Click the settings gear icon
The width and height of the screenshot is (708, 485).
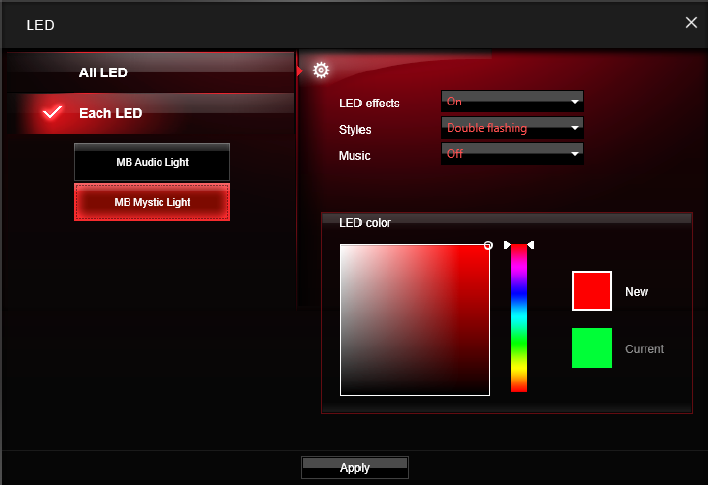[x=320, y=70]
